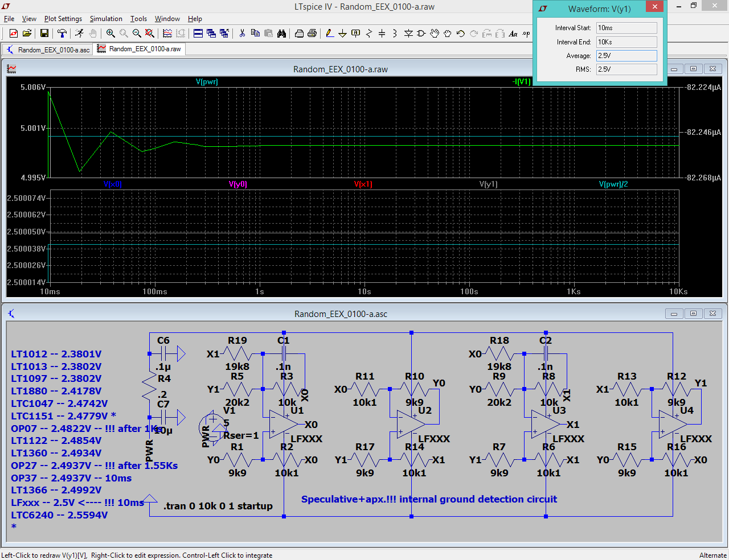
Task: Select the Diode placement tool
Action: pyautogui.click(x=408, y=34)
